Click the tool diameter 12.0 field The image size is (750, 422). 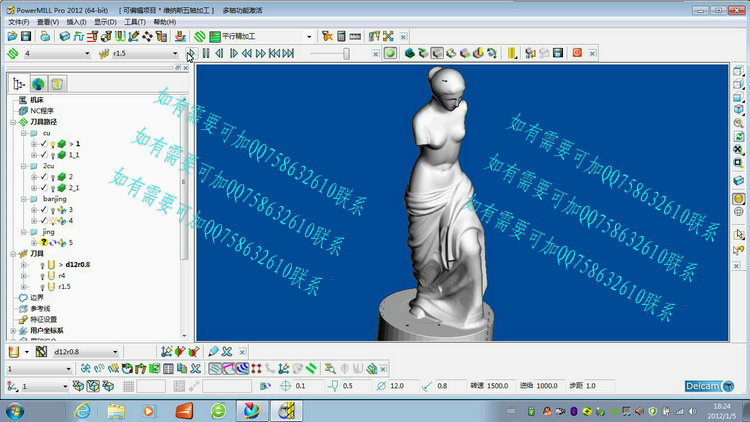(x=403, y=386)
